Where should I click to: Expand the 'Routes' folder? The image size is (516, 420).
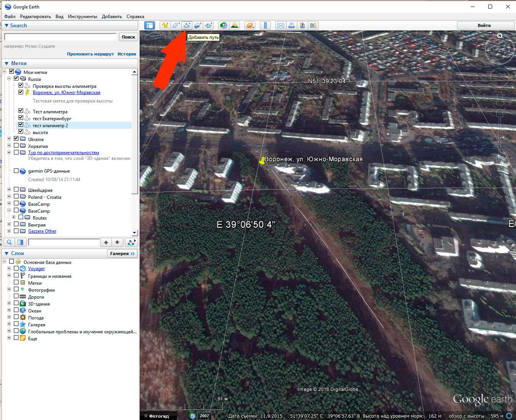tap(14, 217)
